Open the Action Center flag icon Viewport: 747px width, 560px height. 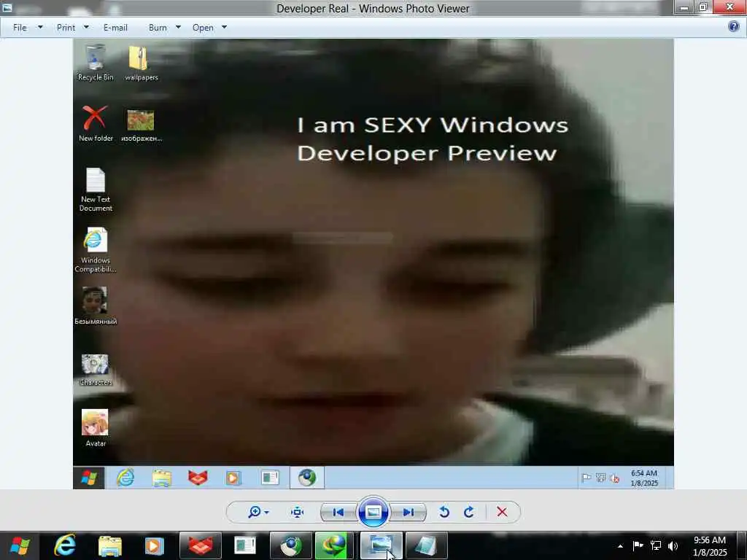tap(638, 545)
